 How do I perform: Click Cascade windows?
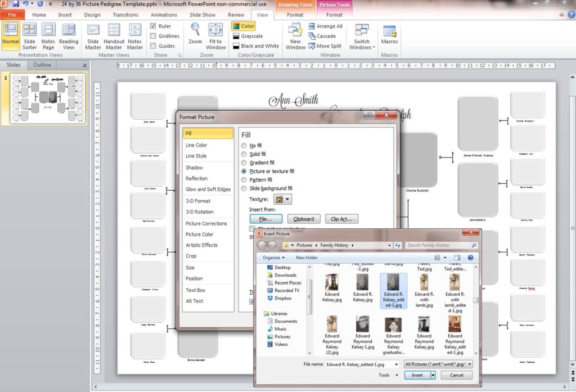coord(322,36)
